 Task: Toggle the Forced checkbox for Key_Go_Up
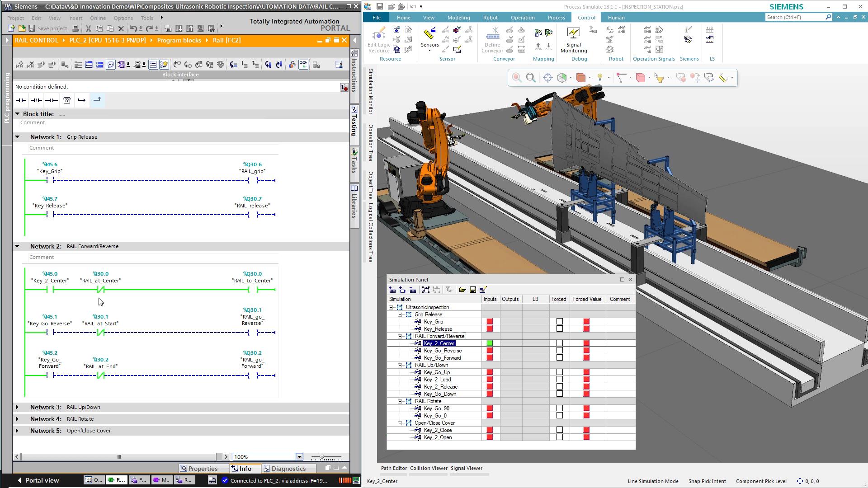click(x=560, y=372)
